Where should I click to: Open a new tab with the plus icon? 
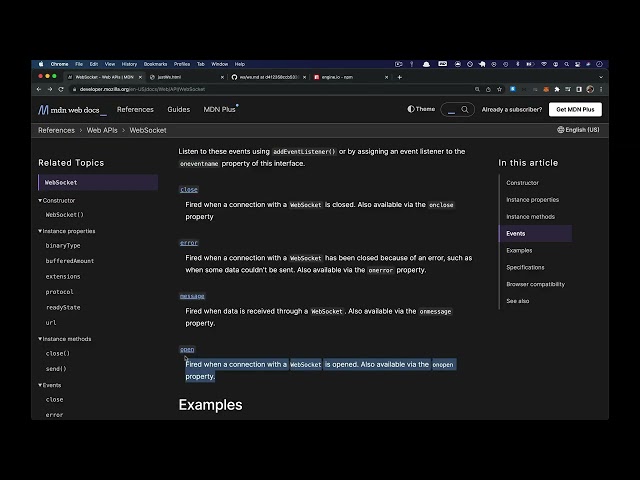[x=400, y=77]
